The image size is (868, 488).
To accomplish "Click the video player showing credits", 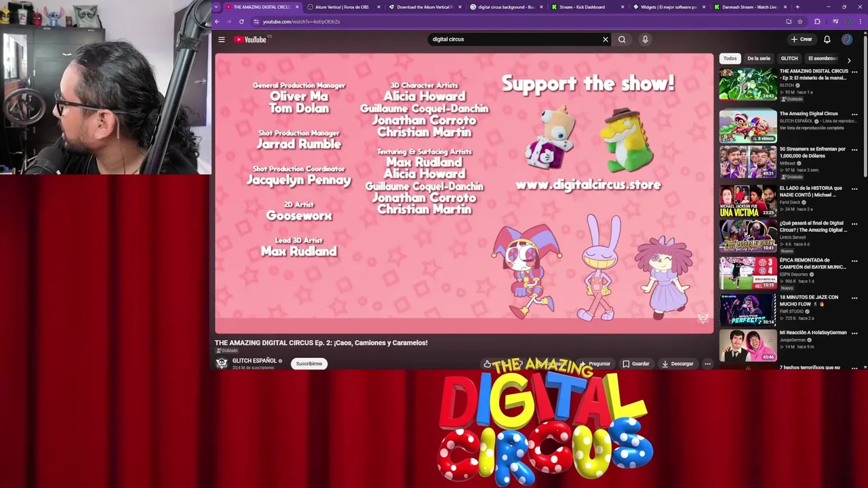I will (x=464, y=193).
